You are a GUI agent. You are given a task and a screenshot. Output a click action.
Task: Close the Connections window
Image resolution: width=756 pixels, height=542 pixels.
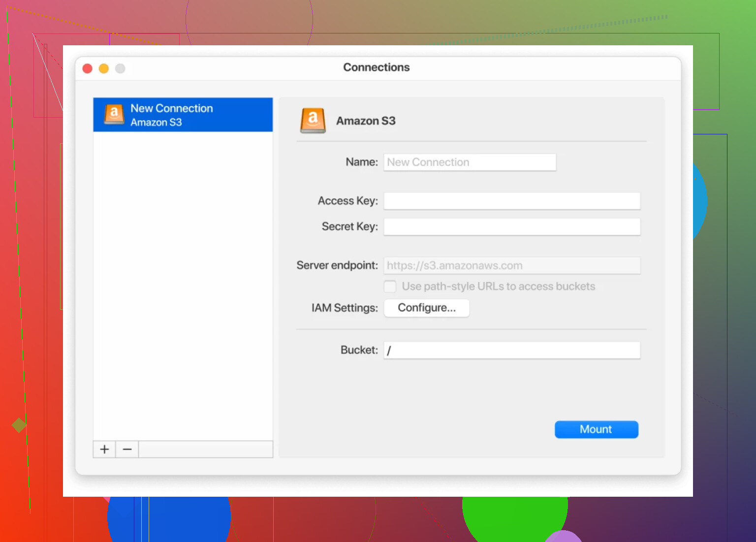point(88,68)
